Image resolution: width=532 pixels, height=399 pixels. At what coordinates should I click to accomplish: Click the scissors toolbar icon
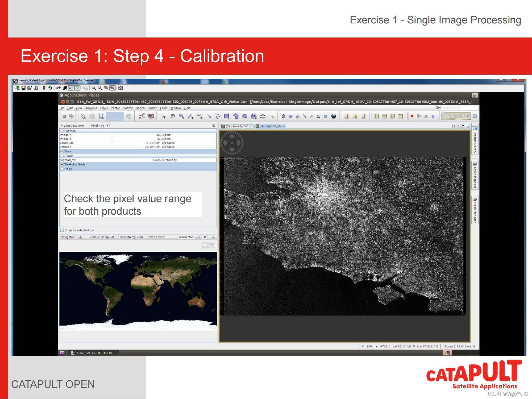pos(419,116)
